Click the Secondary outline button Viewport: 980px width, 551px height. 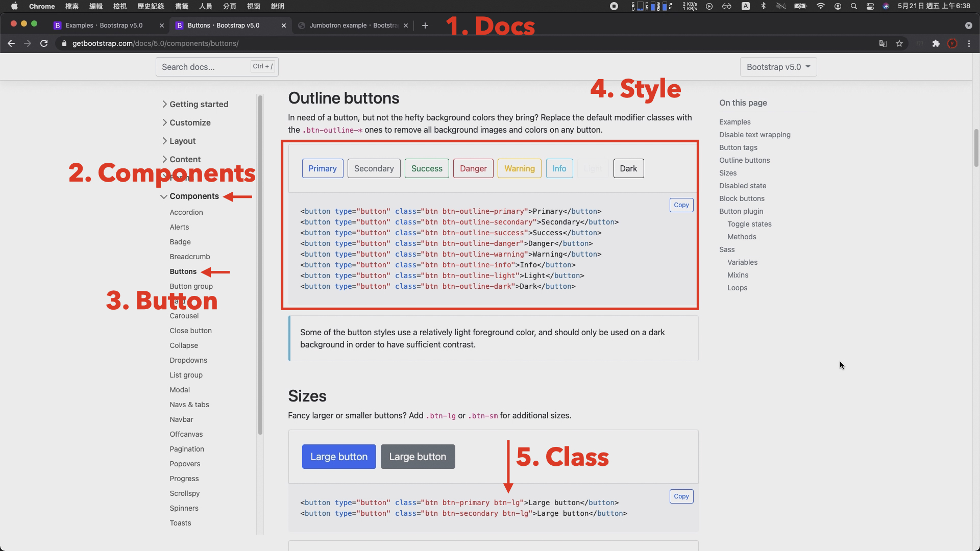(374, 168)
